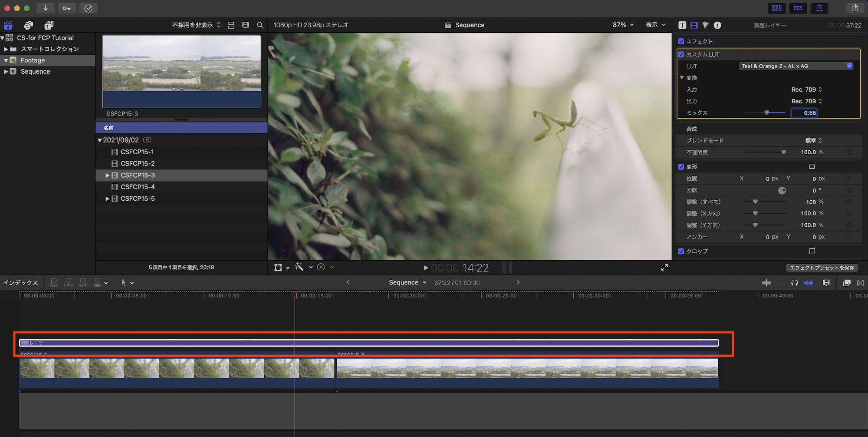The width and height of the screenshot is (868, 437).
Task: Open the LUT selection dropdown
Action: point(796,66)
